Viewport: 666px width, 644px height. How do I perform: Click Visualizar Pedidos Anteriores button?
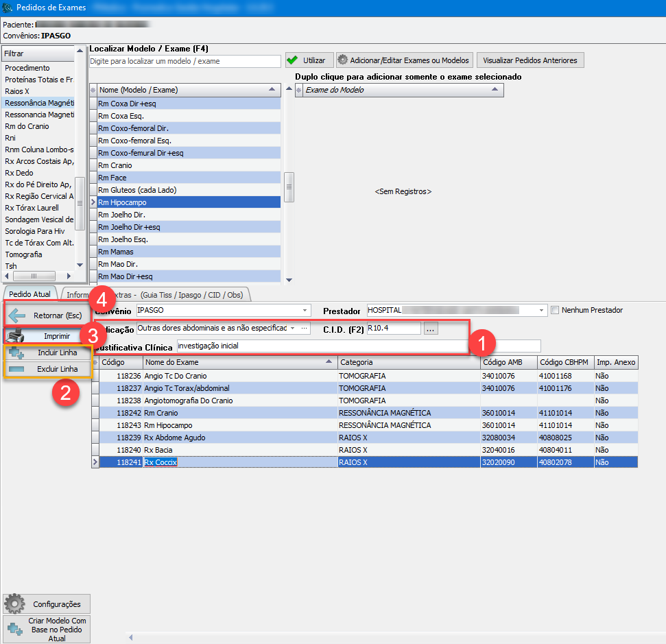(x=530, y=60)
